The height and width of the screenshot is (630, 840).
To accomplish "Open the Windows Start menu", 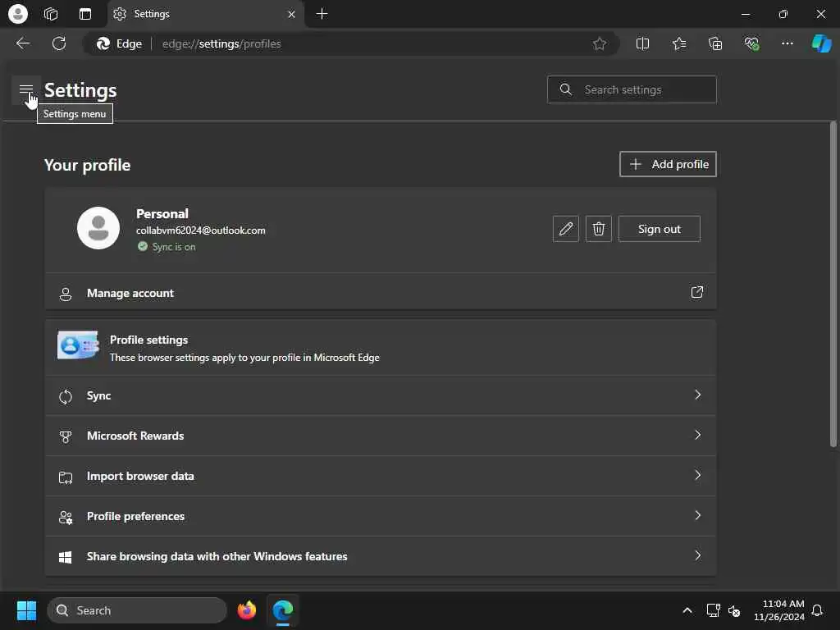I will coord(26,610).
